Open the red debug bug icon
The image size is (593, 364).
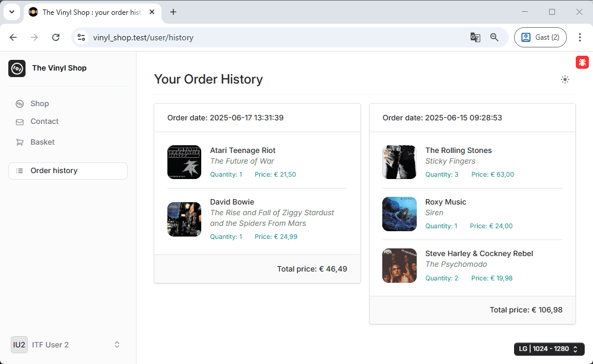(x=582, y=62)
